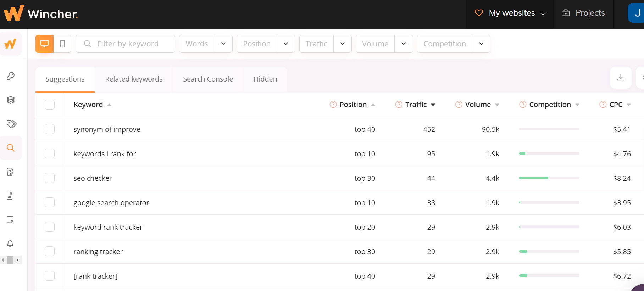Go to Projects page

[583, 13]
